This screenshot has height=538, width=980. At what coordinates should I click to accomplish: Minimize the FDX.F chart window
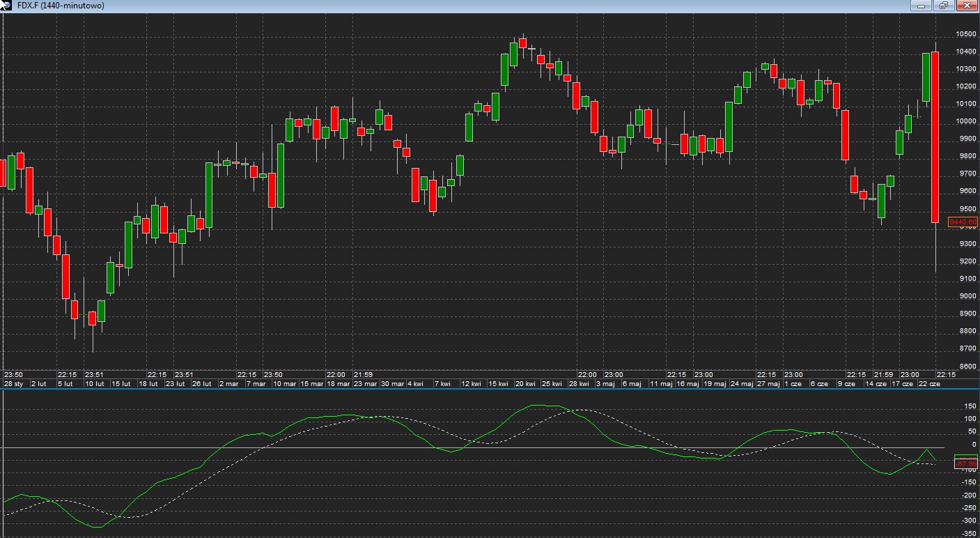pos(922,6)
